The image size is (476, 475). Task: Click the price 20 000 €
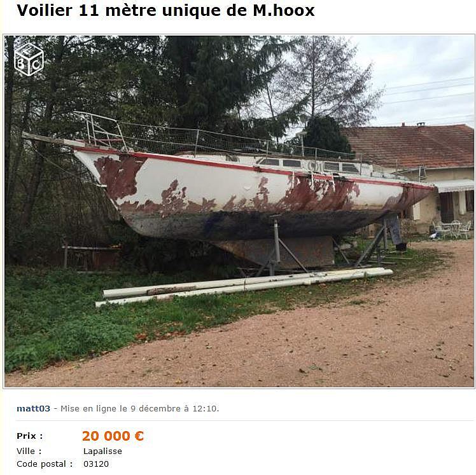pos(113,436)
